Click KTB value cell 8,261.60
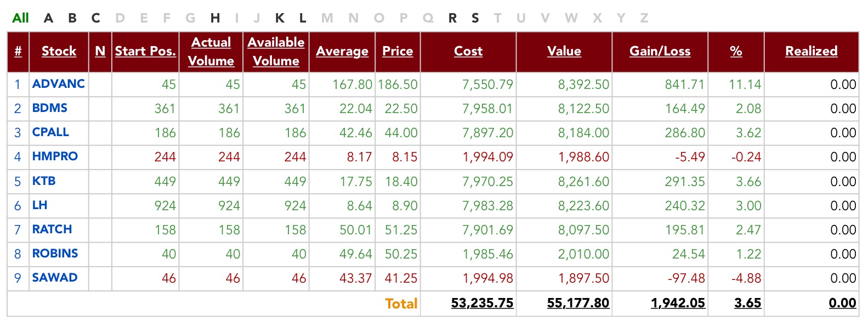This screenshot has width=868, height=320. coord(583,182)
